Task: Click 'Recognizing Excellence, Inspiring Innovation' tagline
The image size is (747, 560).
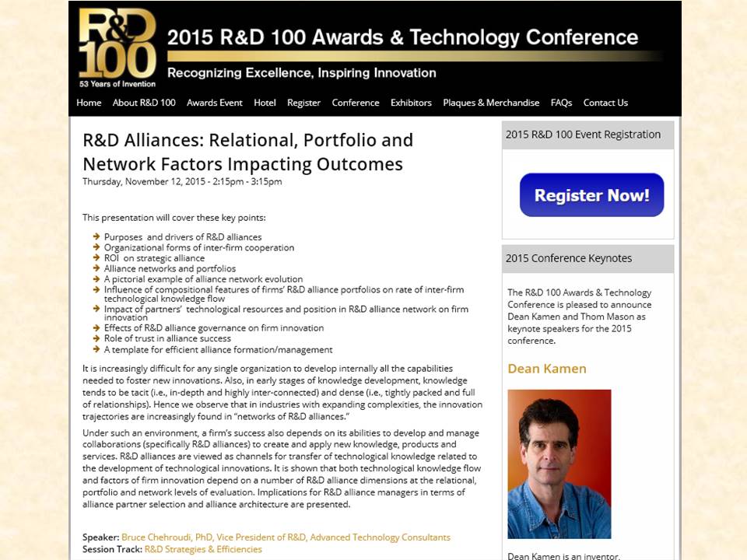Action: tap(302, 73)
